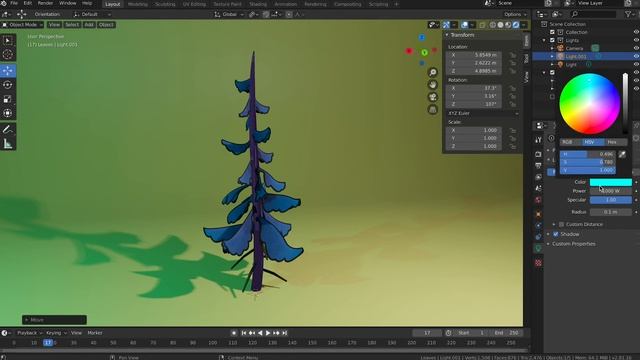Select the Measure ruler tool
The width and height of the screenshot is (640, 360).
8,144
